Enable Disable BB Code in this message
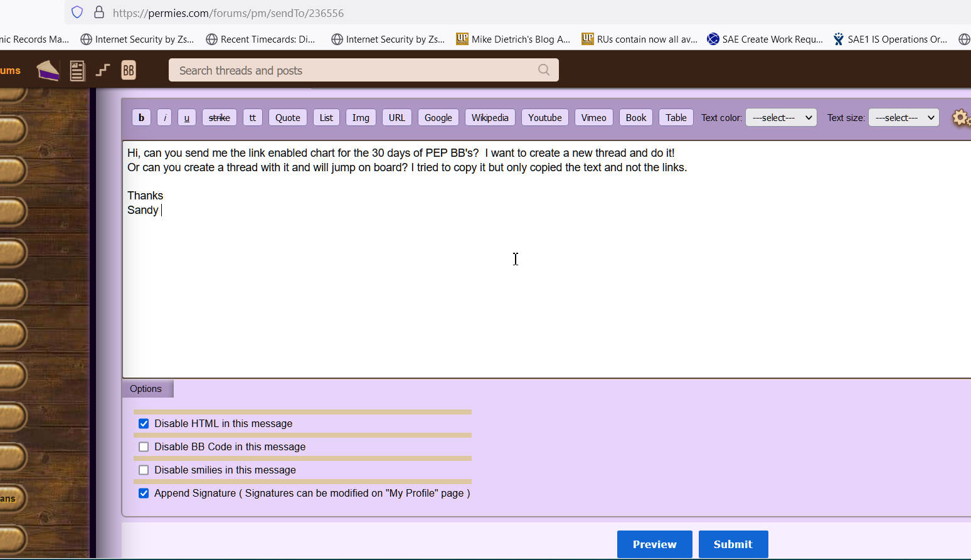Image resolution: width=971 pixels, height=560 pixels. 144,447
